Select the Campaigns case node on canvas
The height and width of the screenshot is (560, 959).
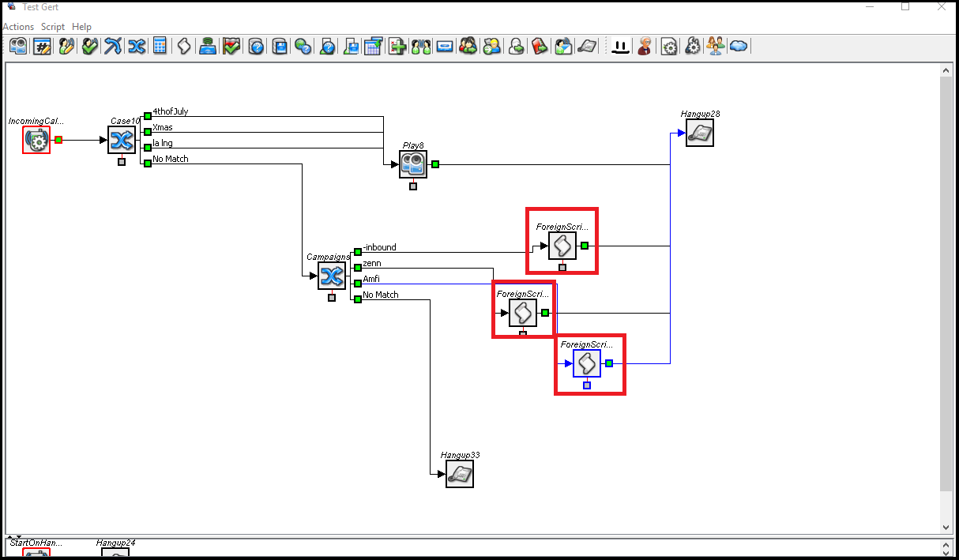(332, 276)
